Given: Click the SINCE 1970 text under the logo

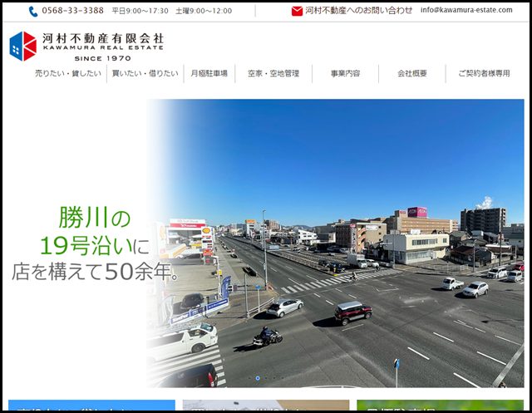Looking at the screenshot, I should [103, 58].
